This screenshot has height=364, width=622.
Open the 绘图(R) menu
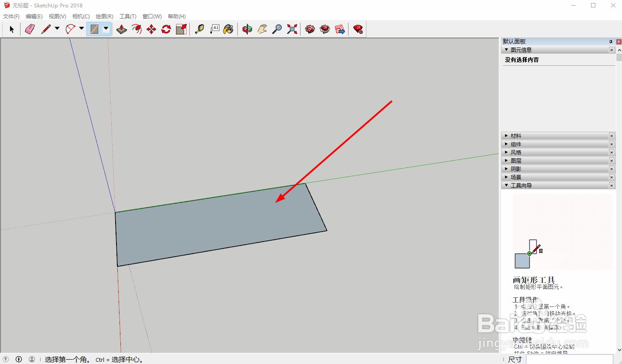pos(105,17)
